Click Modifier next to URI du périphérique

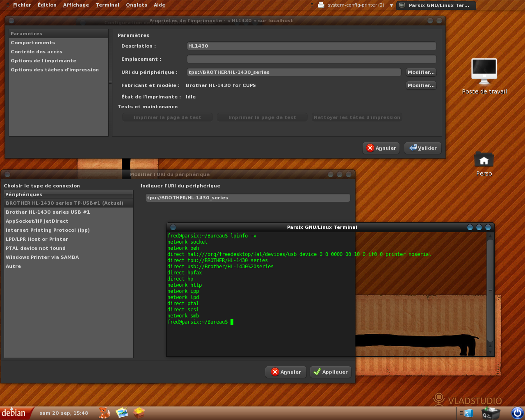[421, 72]
